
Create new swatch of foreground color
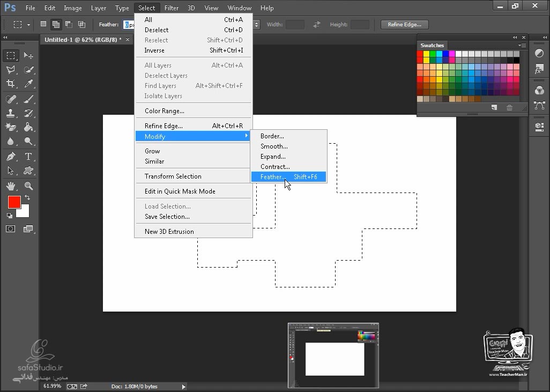click(x=494, y=107)
